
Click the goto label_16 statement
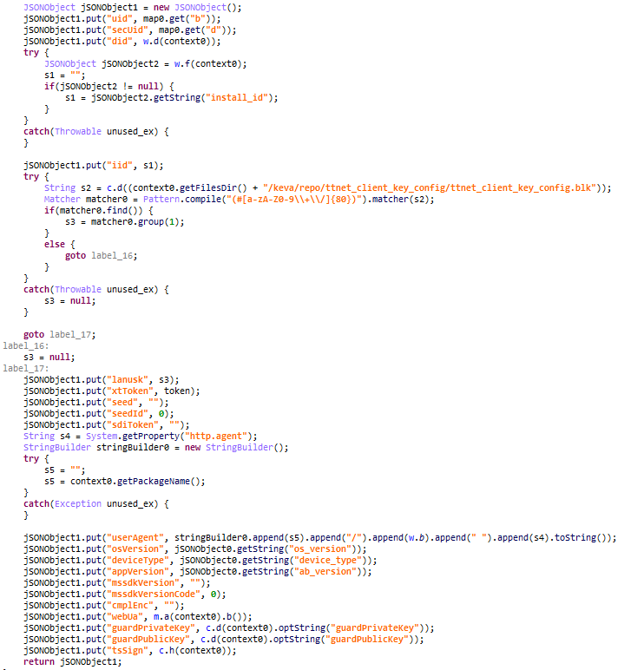pyautogui.click(x=101, y=255)
